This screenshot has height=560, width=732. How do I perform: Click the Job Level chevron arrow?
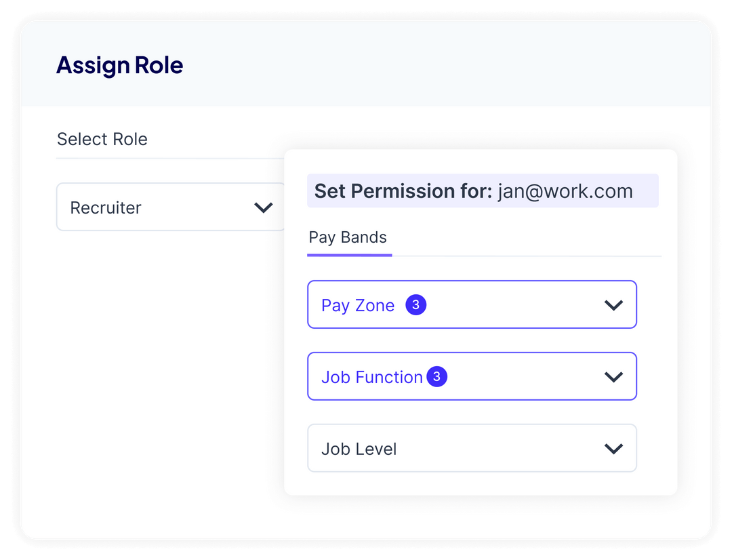(613, 449)
